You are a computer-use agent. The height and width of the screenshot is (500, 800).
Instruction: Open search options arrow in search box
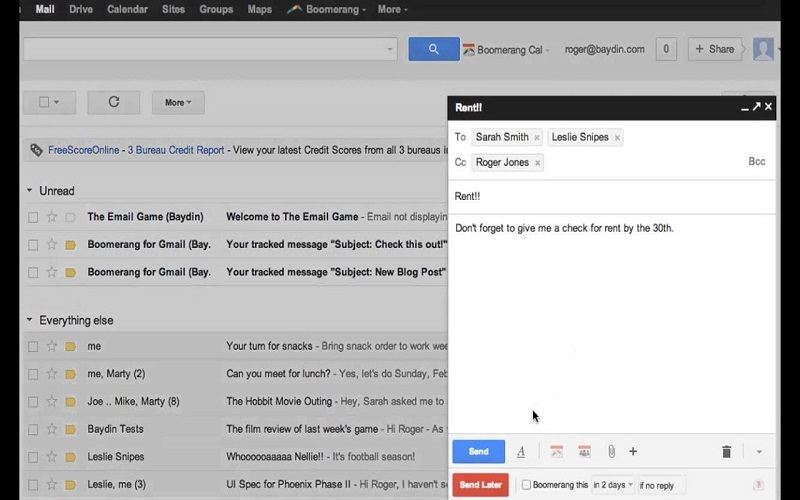point(389,49)
